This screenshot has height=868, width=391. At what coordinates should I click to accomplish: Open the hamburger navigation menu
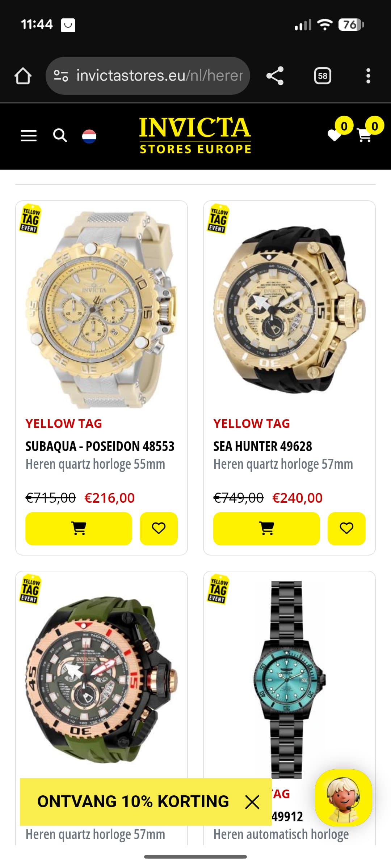[x=29, y=136]
